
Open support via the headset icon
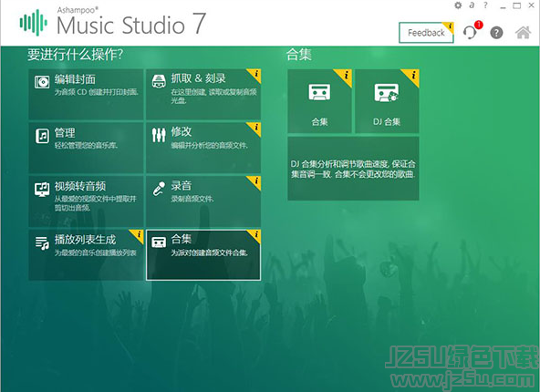tap(470, 33)
